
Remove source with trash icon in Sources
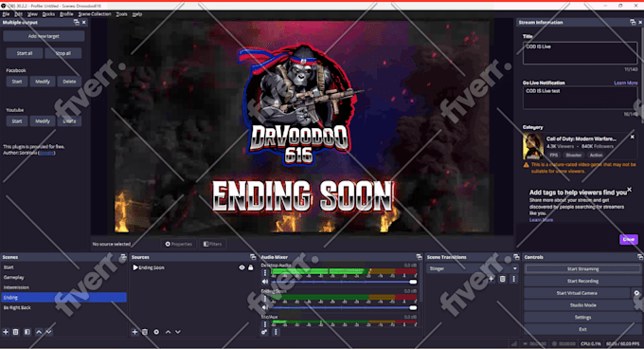click(x=145, y=332)
